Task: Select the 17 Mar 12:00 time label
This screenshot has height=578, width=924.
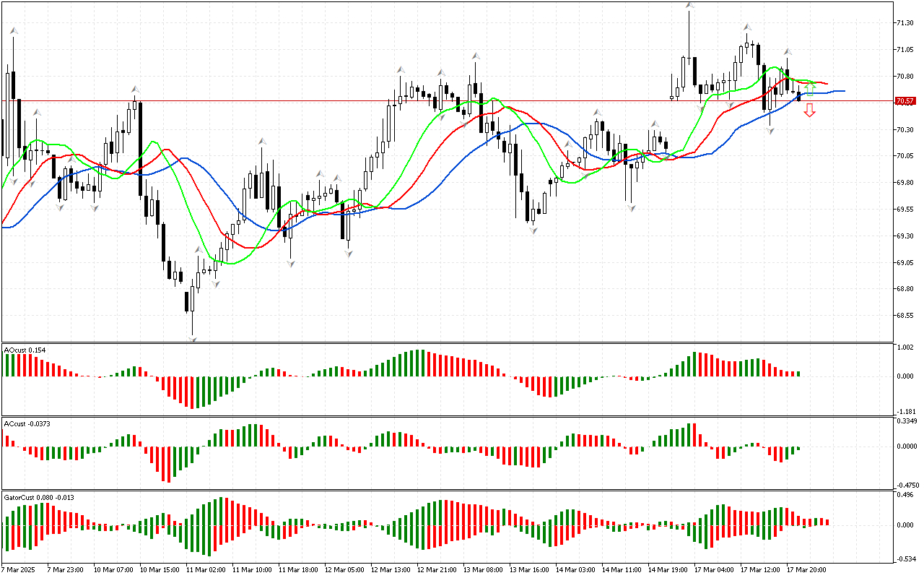Action: [x=759, y=570]
